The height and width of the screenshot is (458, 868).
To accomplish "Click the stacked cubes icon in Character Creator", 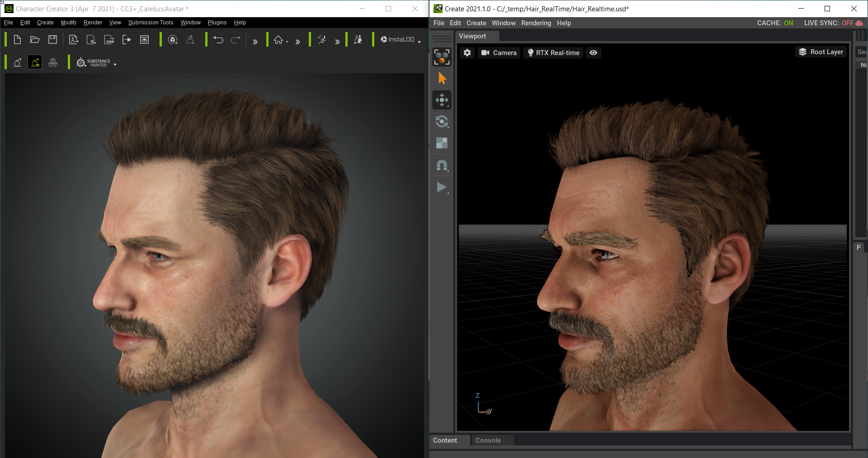I will coord(53,62).
